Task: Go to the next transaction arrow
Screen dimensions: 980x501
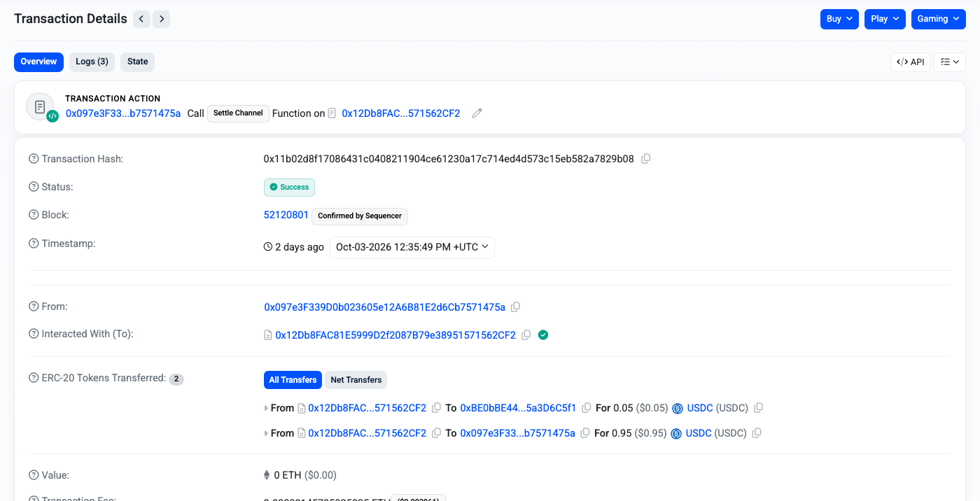Action: (162, 19)
